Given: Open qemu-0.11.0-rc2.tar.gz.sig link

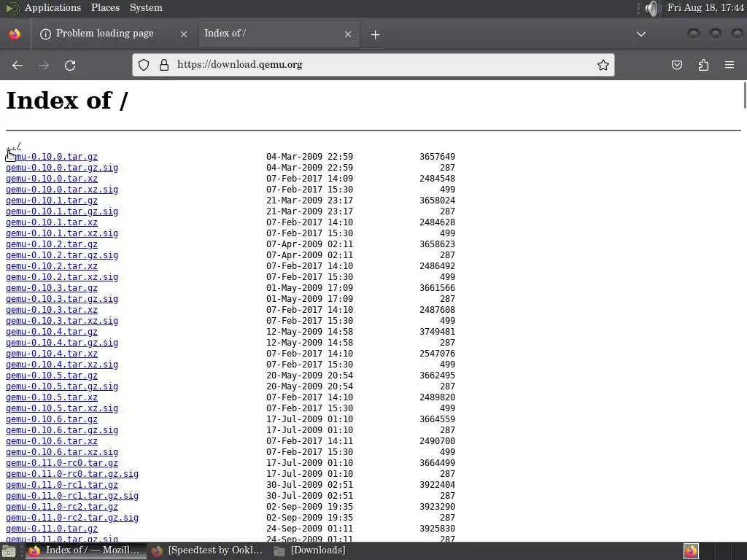Looking at the screenshot, I should (x=72, y=518).
